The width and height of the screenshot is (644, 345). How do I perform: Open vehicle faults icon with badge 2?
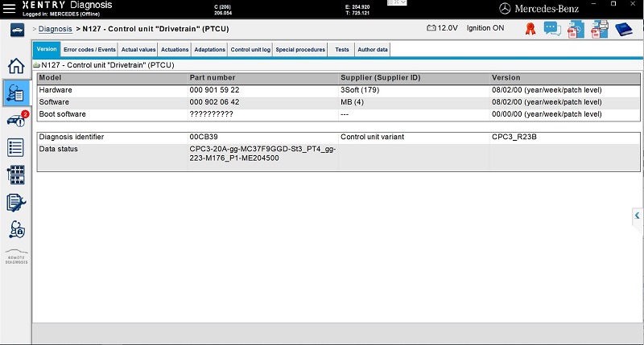(17, 119)
